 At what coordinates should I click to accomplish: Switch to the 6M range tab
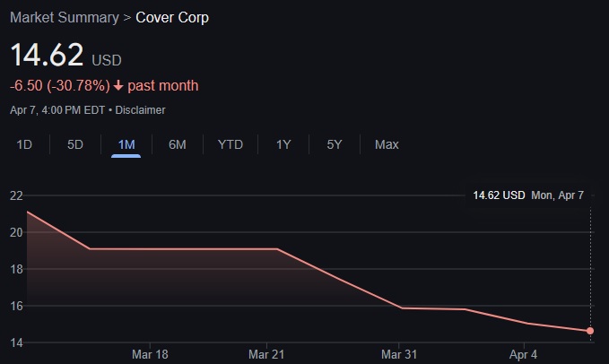tap(177, 144)
